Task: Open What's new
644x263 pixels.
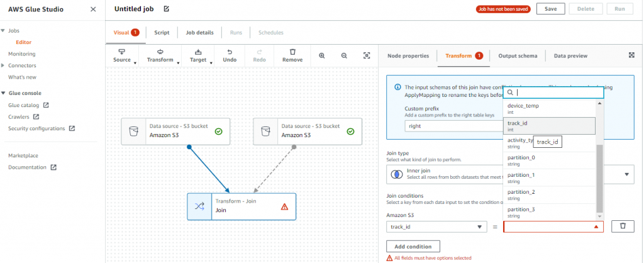Action: [22, 77]
